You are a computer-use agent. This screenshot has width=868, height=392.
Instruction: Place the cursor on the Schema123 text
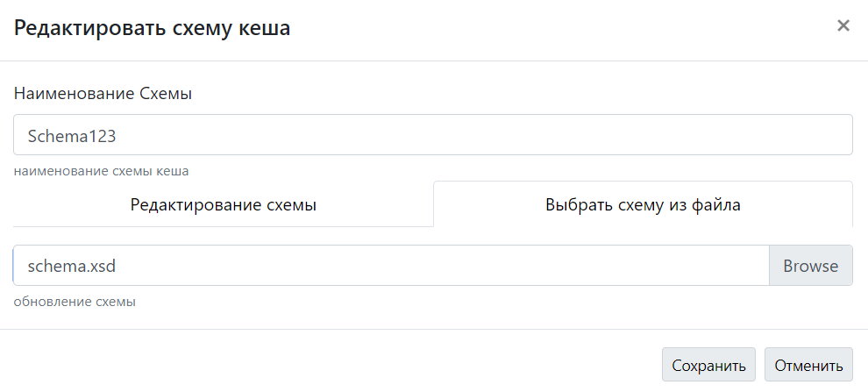72,136
